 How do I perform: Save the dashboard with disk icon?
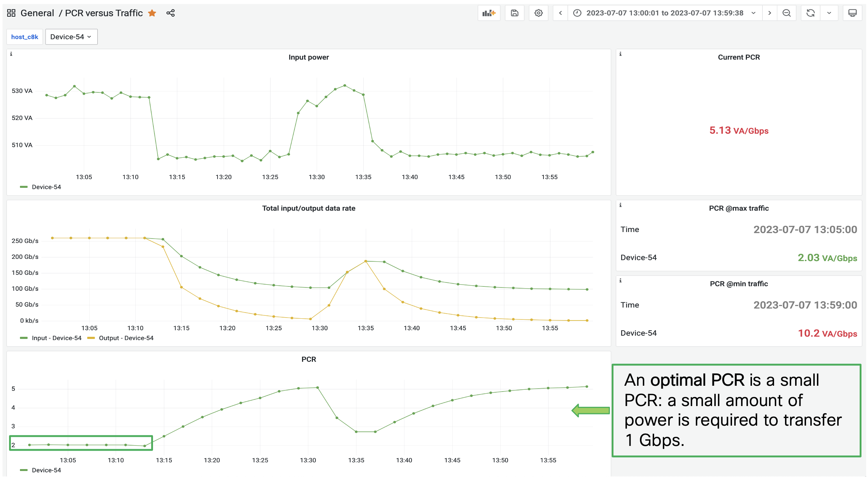coord(514,13)
